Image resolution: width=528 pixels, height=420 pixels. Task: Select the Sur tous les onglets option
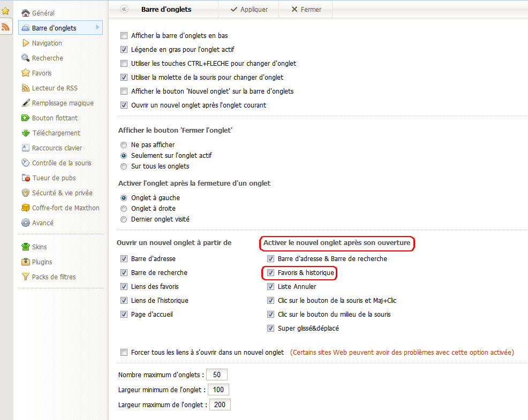pos(124,166)
